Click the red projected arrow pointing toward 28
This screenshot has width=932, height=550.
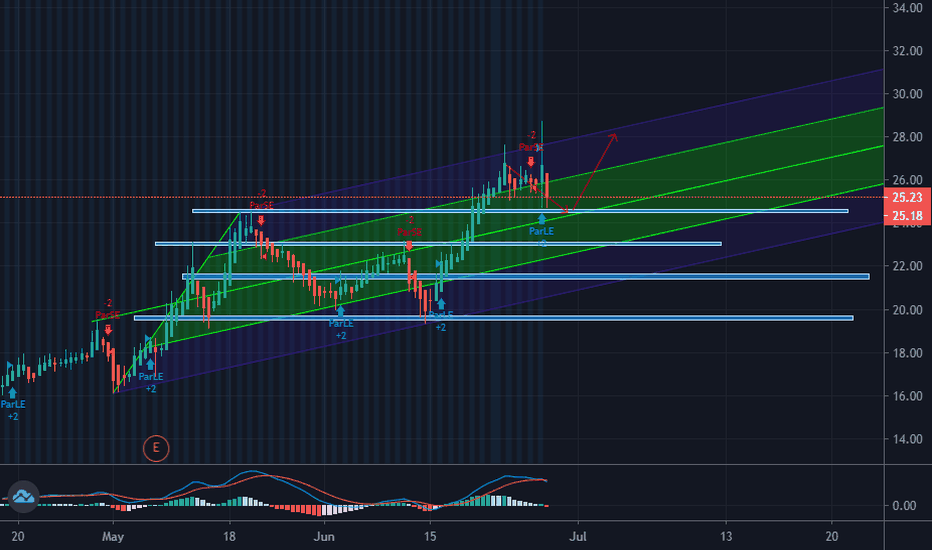point(594,172)
